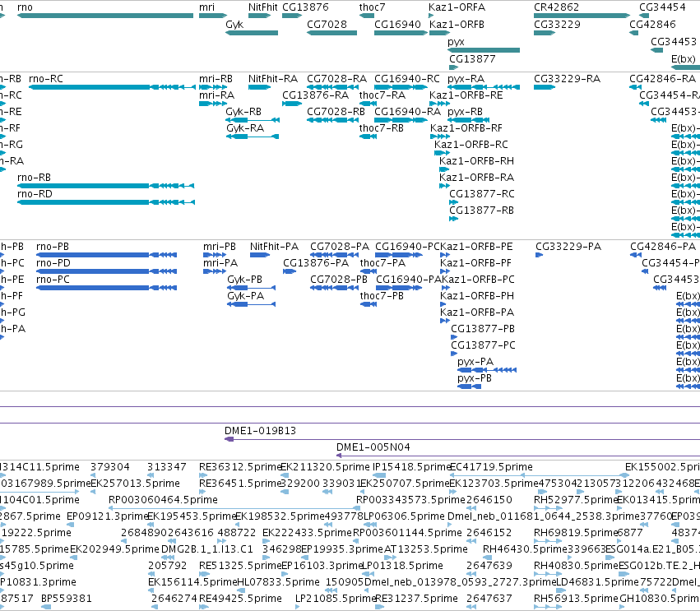The width and height of the screenshot is (700, 611).
Task: Click the CG33229-PA protein label
Action: 568,247
